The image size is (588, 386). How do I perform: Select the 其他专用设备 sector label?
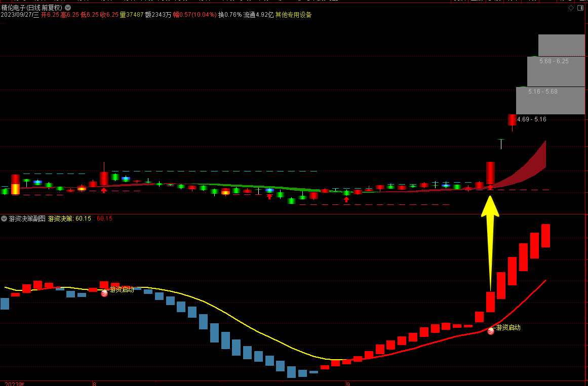(x=293, y=15)
